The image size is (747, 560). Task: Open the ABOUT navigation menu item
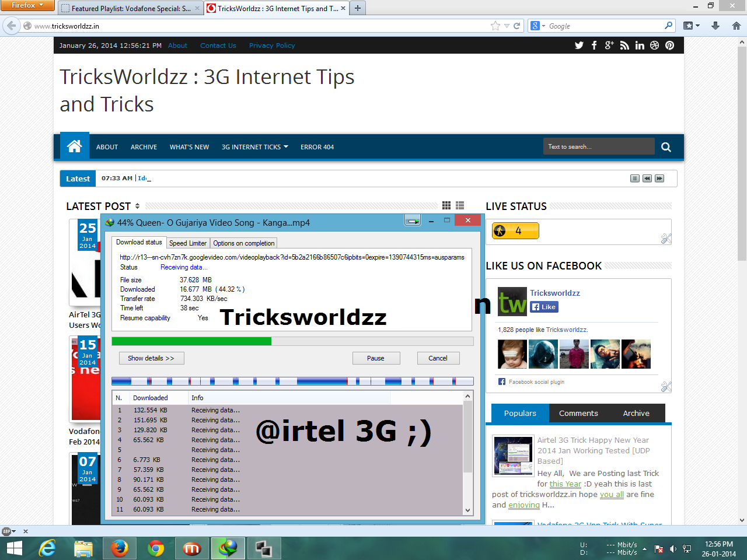(x=107, y=147)
